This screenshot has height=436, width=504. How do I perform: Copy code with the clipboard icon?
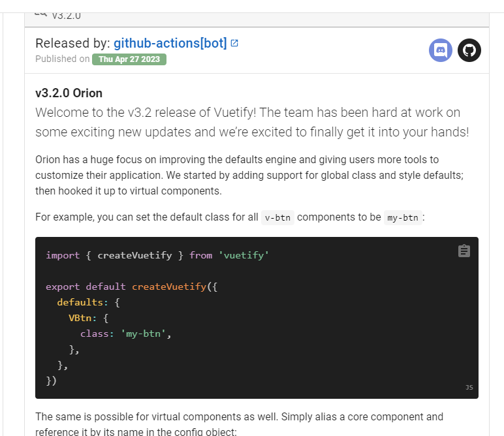[x=464, y=251]
